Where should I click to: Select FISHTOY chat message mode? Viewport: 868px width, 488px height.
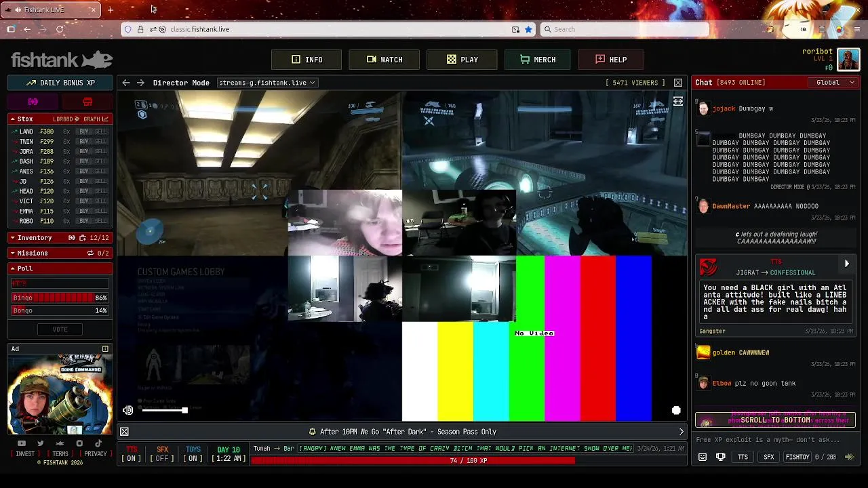coord(797,457)
